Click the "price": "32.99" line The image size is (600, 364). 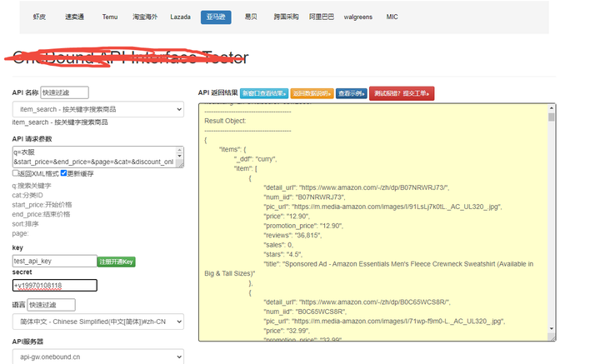coord(287,331)
